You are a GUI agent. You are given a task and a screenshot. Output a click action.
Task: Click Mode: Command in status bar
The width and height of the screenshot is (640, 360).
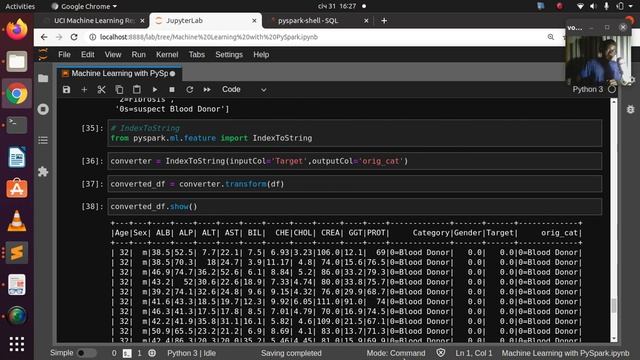(x=396, y=353)
